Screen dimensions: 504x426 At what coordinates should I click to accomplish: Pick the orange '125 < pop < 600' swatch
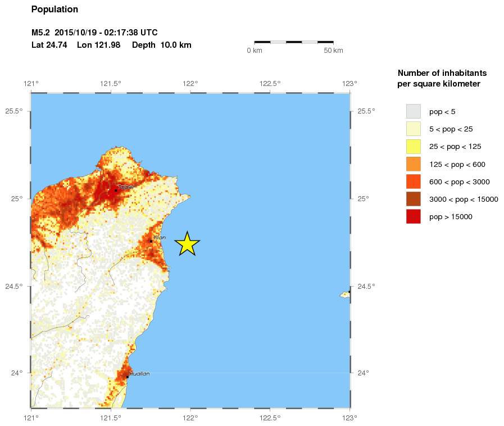click(x=413, y=164)
